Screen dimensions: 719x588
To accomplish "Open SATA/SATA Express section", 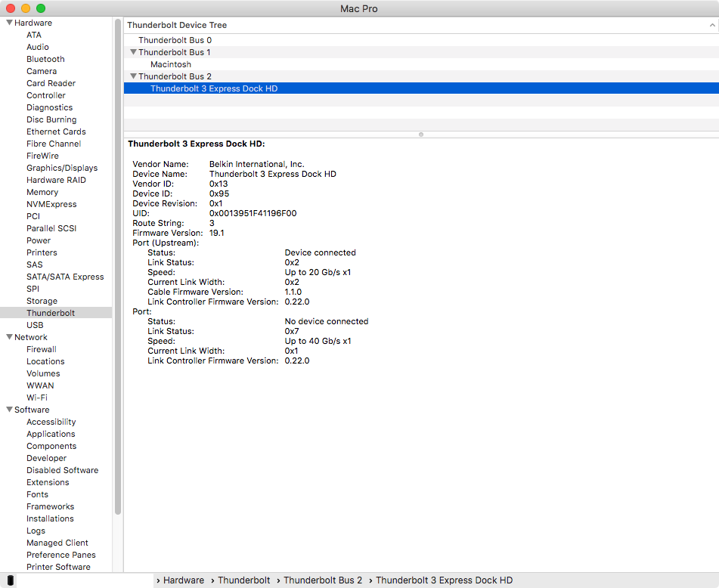I will coord(65,277).
